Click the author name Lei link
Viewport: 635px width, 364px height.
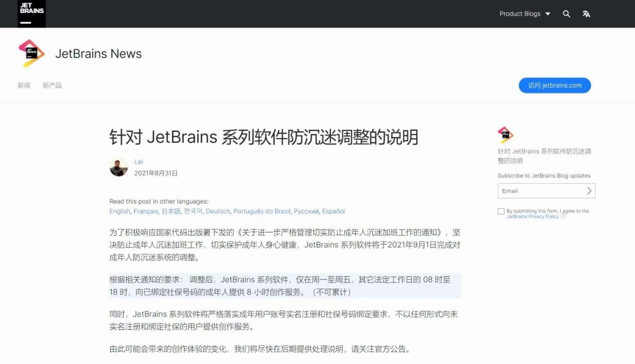point(139,162)
